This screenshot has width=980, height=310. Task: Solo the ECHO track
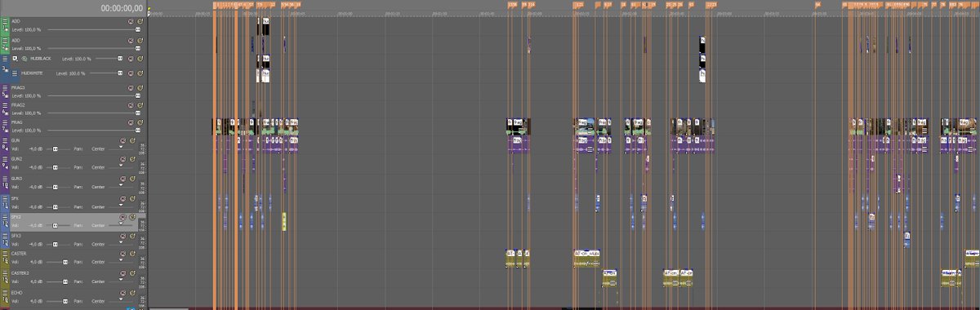(x=132, y=293)
